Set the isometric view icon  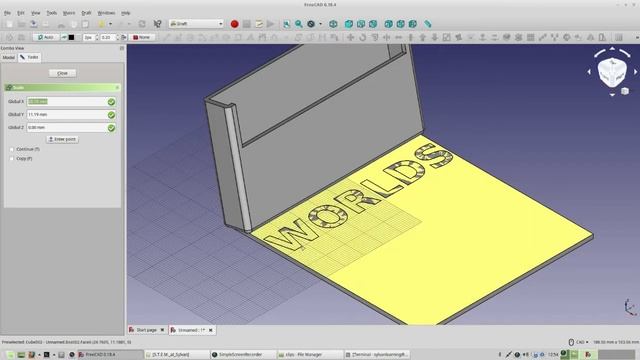(333, 24)
